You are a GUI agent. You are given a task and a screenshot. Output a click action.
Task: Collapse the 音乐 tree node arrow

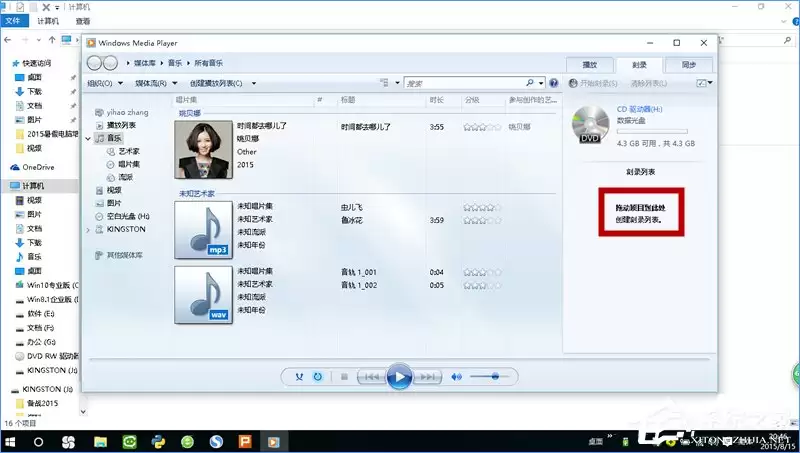coord(88,138)
